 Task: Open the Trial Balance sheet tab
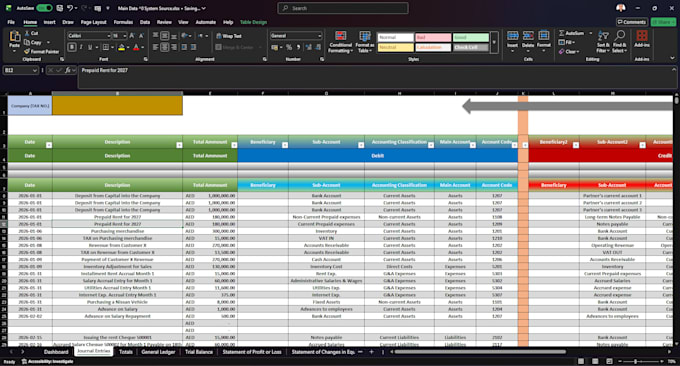tap(199, 352)
